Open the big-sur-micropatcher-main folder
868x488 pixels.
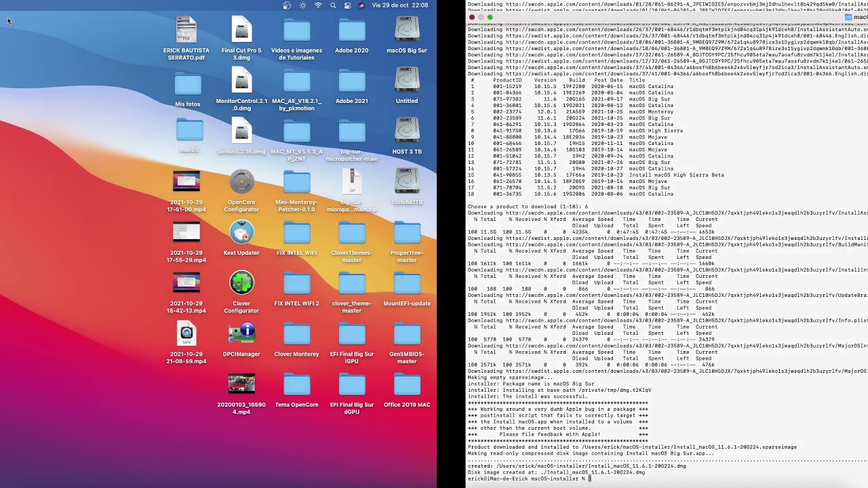352,131
